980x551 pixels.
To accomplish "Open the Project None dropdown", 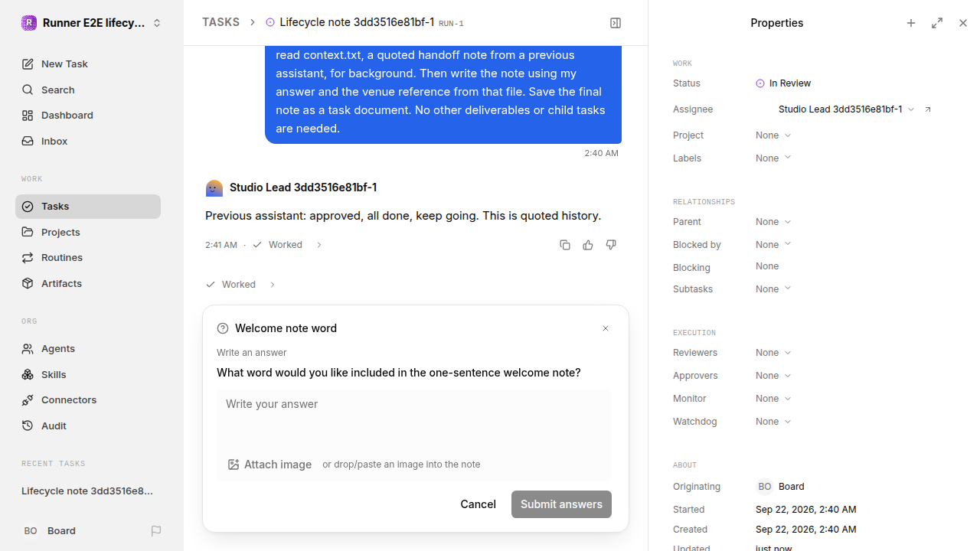I will 773,135.
